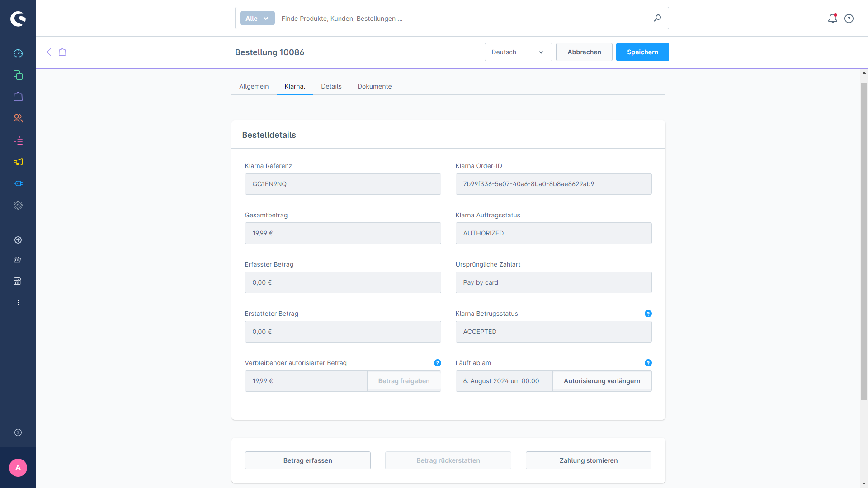This screenshot has height=488, width=868.
Task: Click the remaining authorized 19,99 € field
Action: click(x=306, y=381)
